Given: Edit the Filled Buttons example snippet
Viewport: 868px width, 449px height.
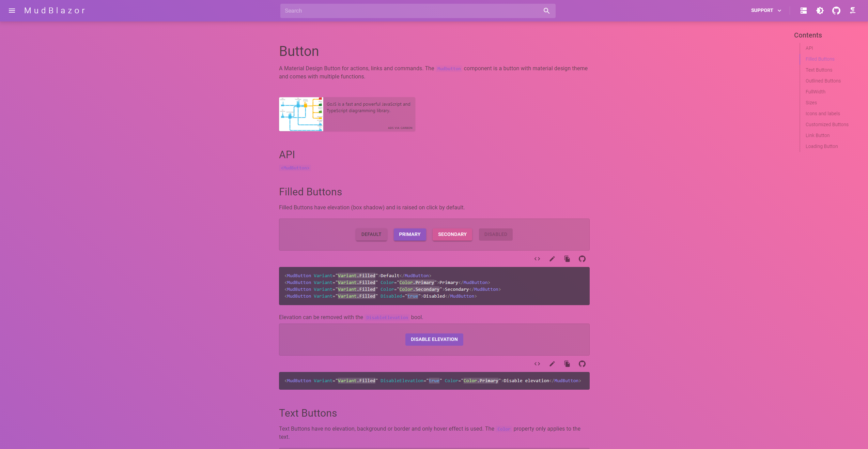Looking at the screenshot, I should (x=552, y=259).
